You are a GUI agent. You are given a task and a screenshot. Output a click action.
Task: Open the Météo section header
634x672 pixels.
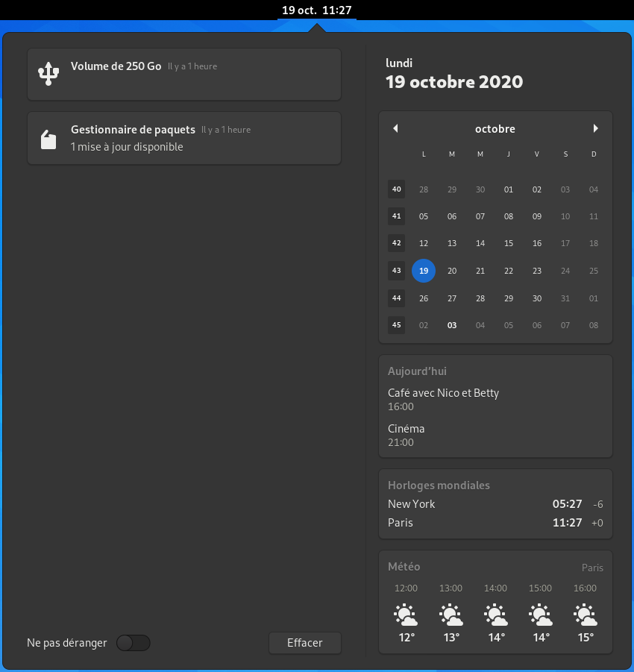[404, 567]
